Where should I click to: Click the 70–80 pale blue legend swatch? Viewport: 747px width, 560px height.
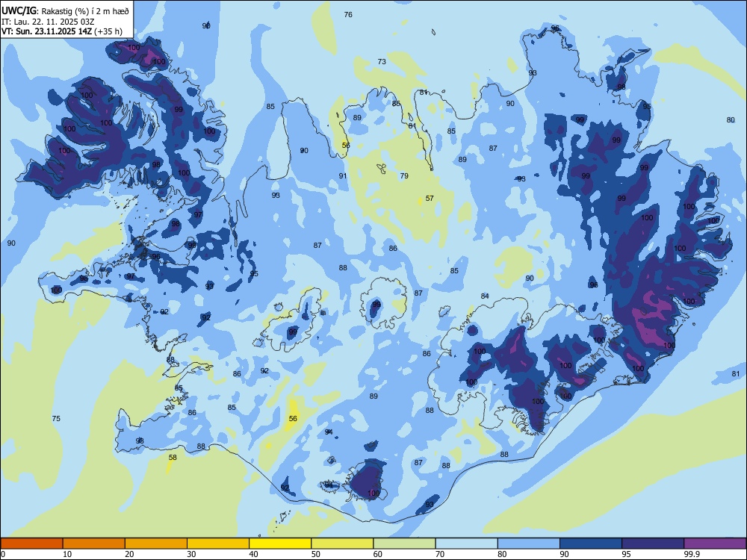click(x=467, y=544)
